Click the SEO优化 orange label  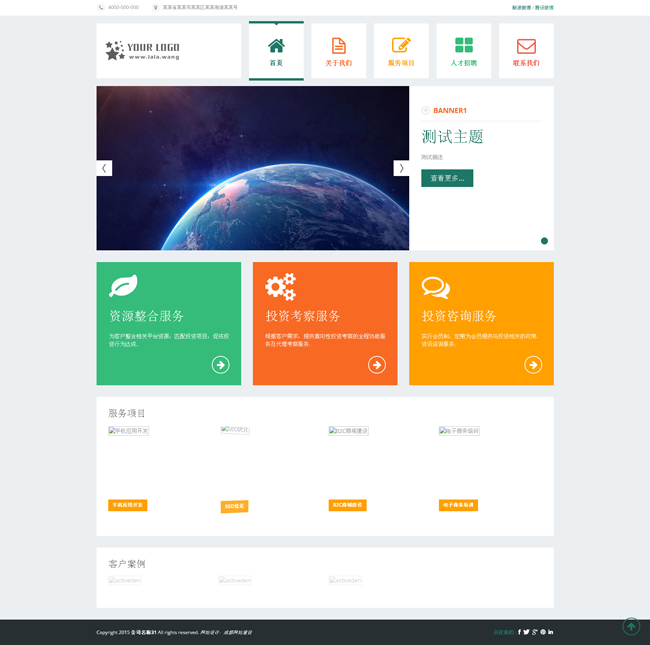tap(234, 506)
